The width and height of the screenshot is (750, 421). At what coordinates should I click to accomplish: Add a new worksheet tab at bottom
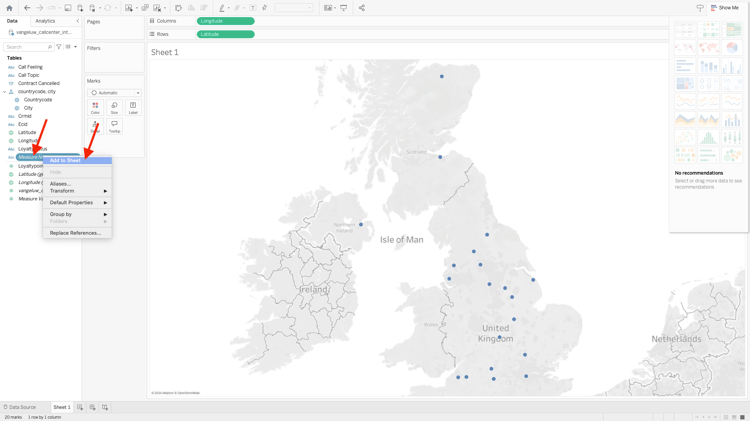tap(80, 407)
